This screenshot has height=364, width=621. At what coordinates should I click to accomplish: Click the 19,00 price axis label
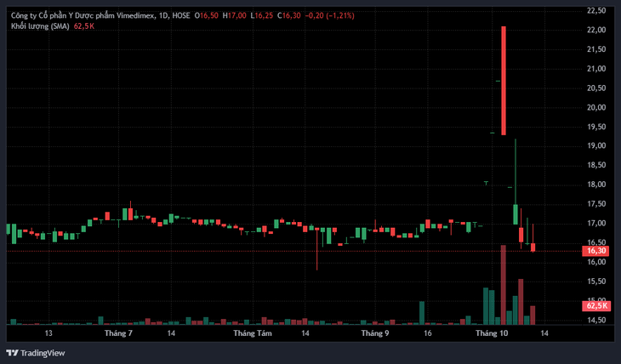[x=596, y=145]
